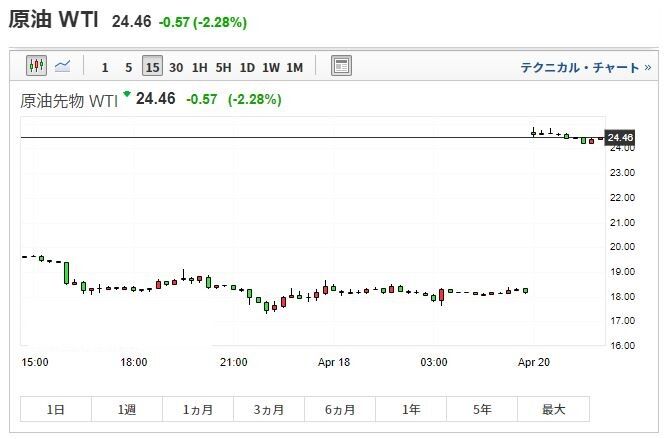Screen dimensions: 666x439
Task: Click the 21:00 time axis label
Action: [234, 362]
